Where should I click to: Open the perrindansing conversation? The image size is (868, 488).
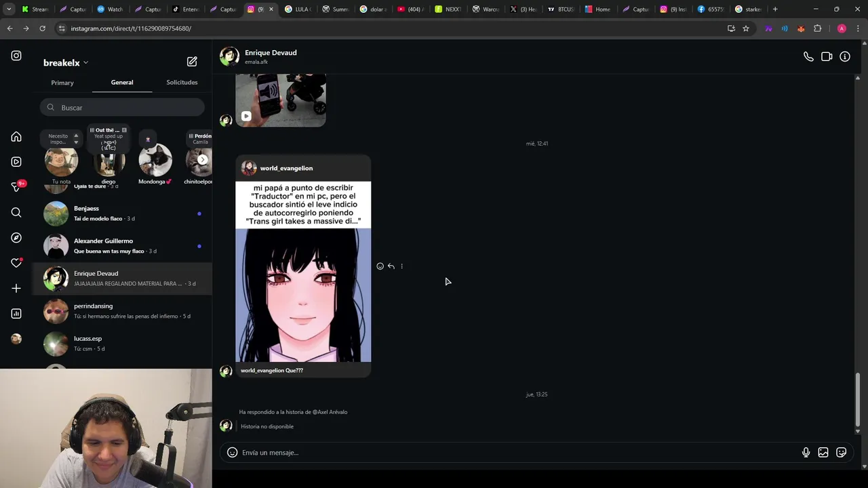pos(122,311)
